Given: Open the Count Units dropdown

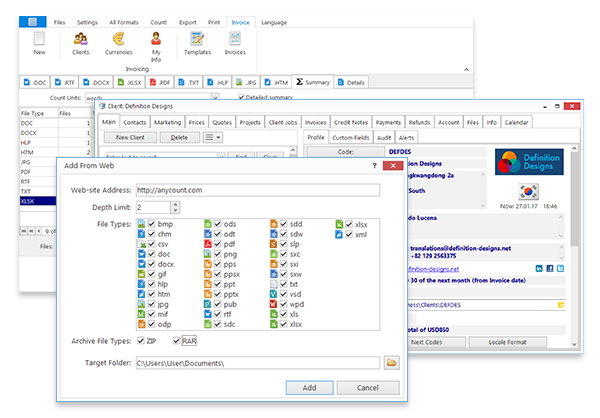Looking at the screenshot, I should [215, 98].
